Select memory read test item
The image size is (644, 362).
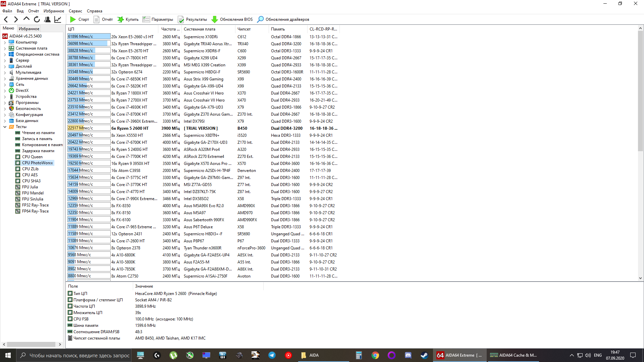pos(38,133)
